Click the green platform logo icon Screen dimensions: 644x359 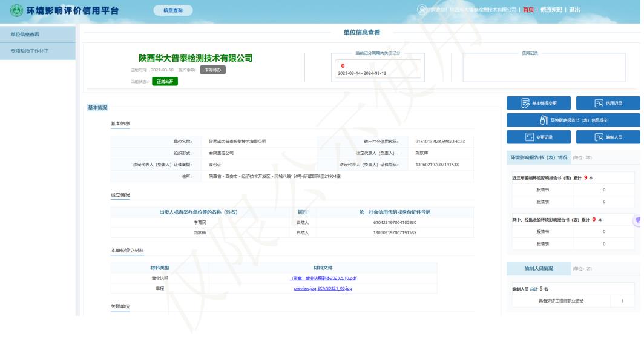click(16, 10)
